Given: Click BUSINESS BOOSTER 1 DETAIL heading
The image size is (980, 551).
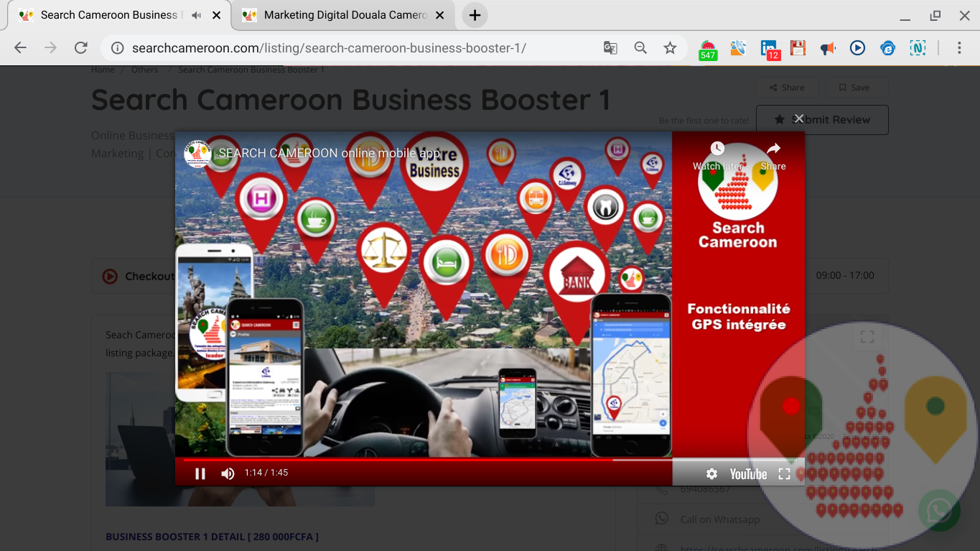Looking at the screenshot, I should (x=212, y=537).
